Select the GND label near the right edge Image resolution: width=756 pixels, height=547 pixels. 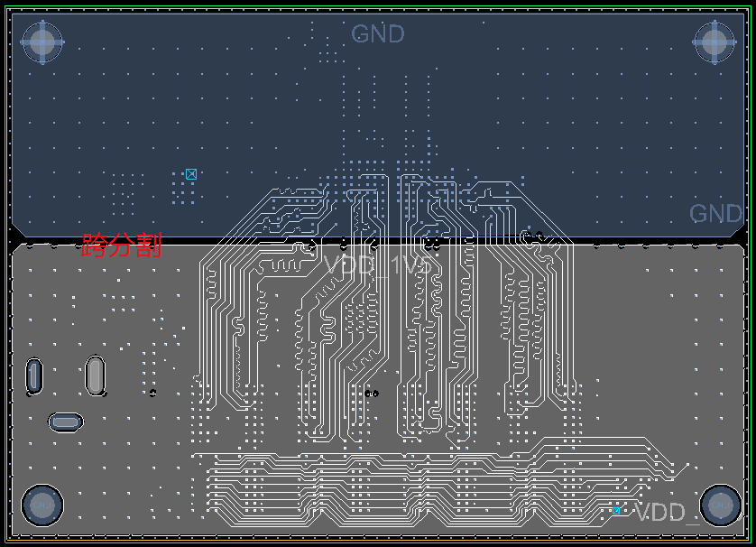[x=715, y=214]
